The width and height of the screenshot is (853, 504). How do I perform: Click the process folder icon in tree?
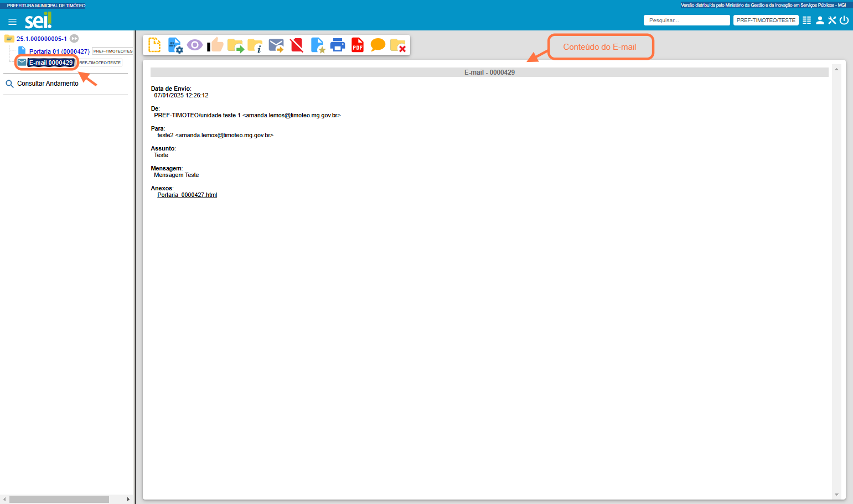9,39
